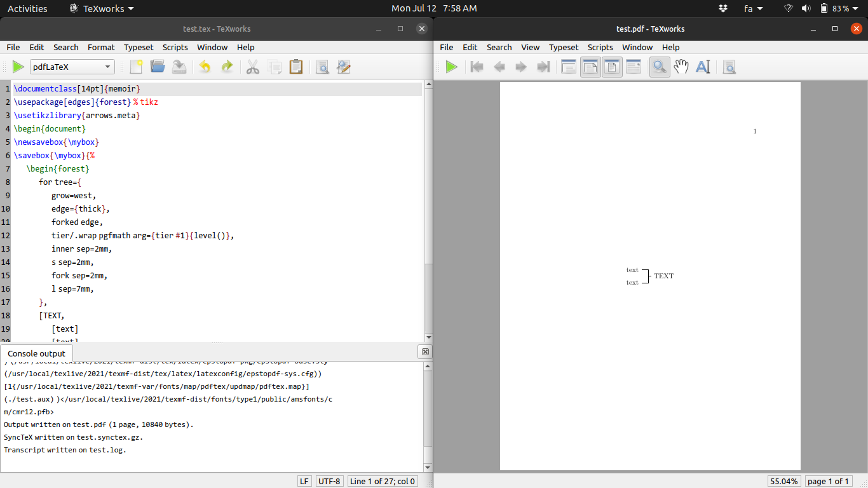Open the 'fa' keyboard language dropdown

(x=753, y=8)
